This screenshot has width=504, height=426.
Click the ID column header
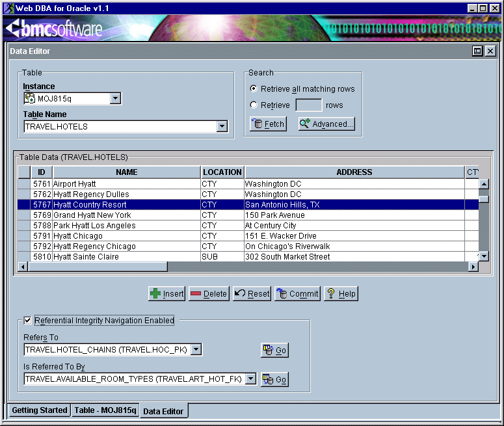click(x=42, y=172)
